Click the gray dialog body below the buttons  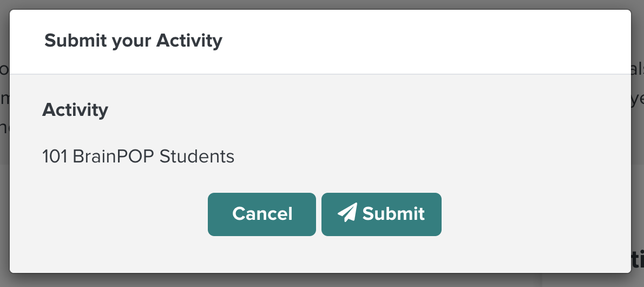320,254
